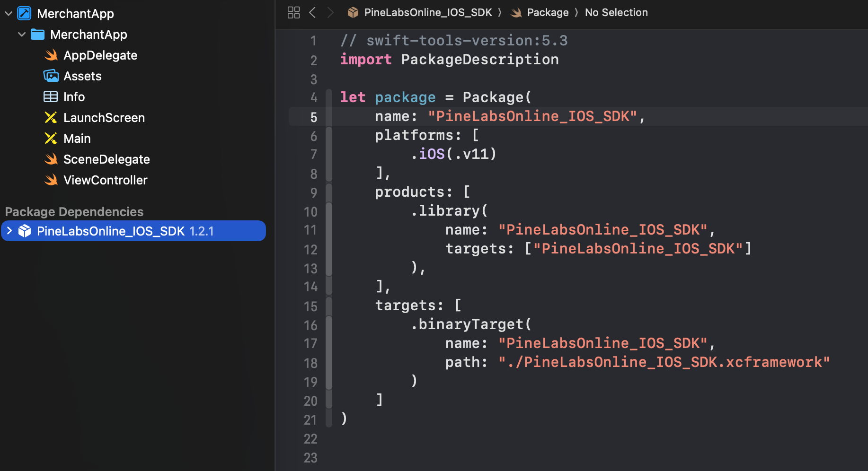Click the package variable name on line 4
Viewport: 868px width, 471px height.
tap(405, 97)
